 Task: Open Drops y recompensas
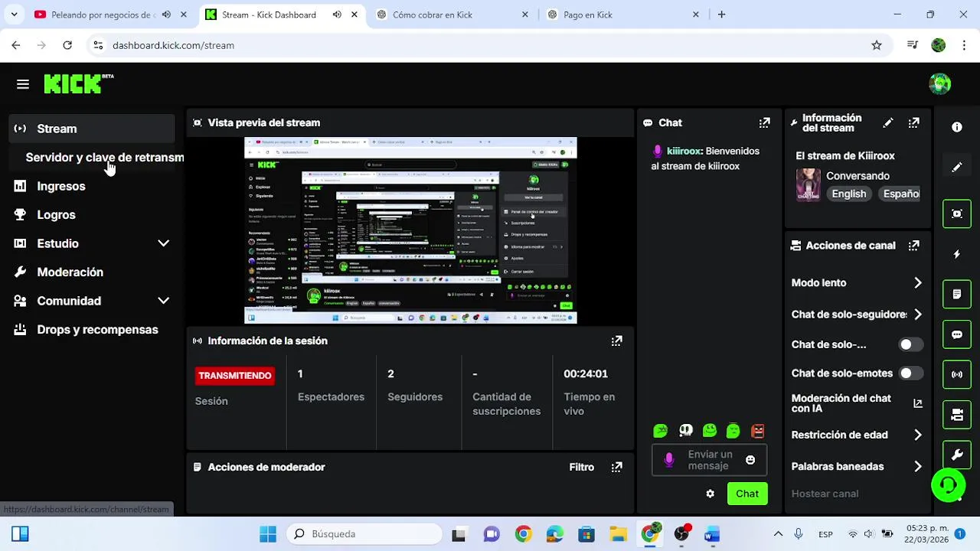pyautogui.click(x=92, y=330)
